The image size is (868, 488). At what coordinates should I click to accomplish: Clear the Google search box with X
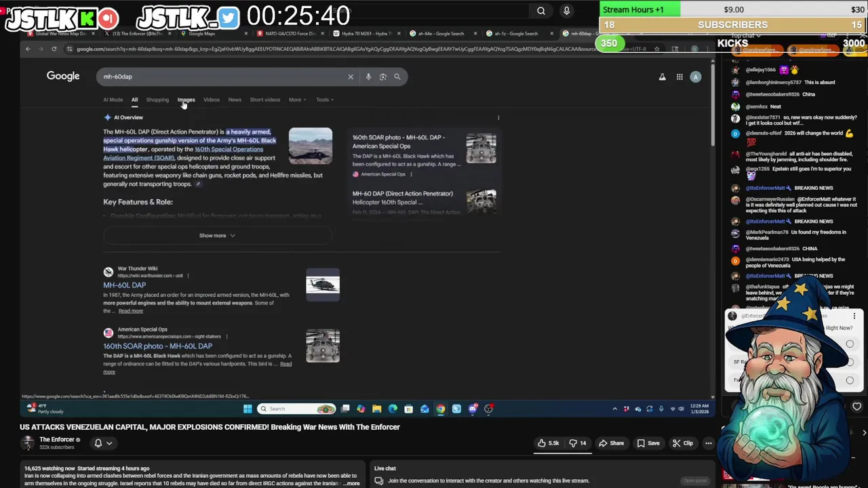pyautogui.click(x=351, y=77)
